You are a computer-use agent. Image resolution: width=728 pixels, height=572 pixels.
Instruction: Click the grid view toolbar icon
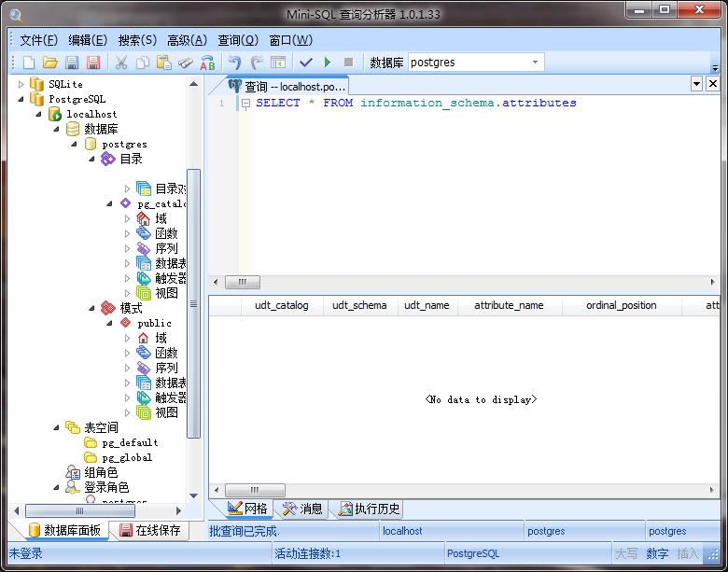278,63
